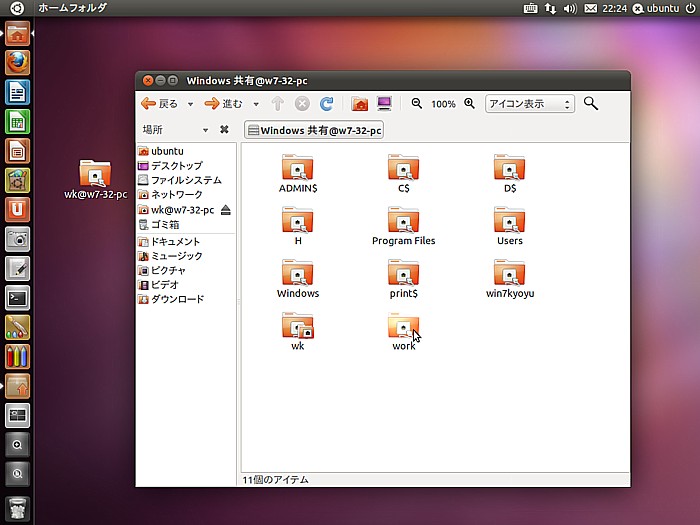
Task: Click the search magnifier icon
Action: click(x=591, y=104)
